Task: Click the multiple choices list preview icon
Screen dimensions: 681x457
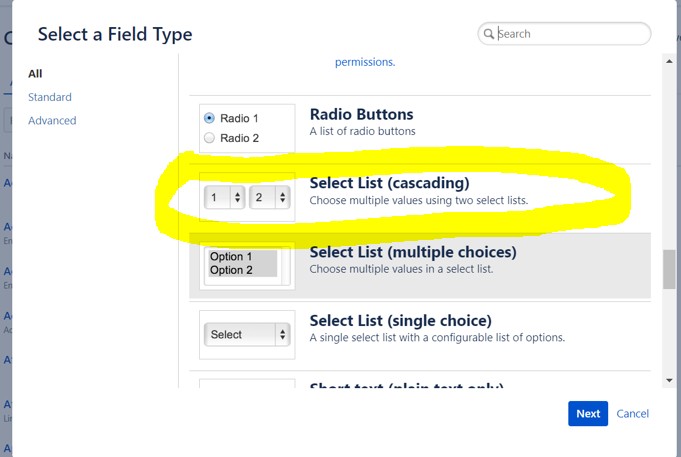Action: coord(247,266)
